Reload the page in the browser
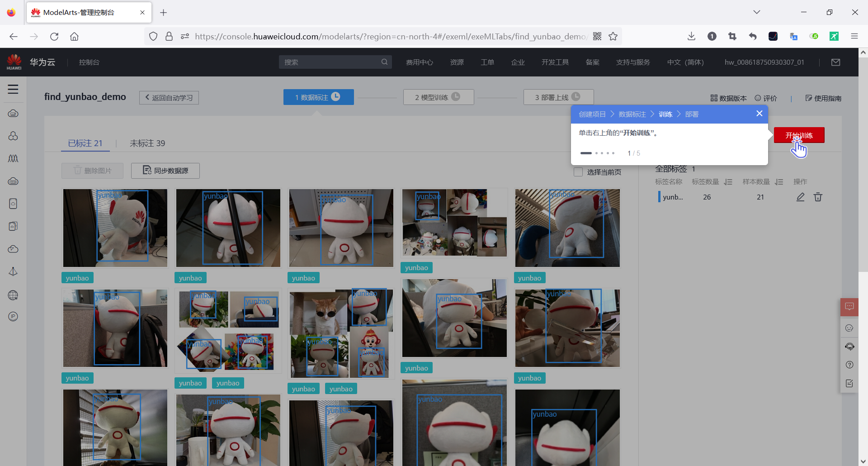Screen dimensions: 868x466 pos(54,37)
